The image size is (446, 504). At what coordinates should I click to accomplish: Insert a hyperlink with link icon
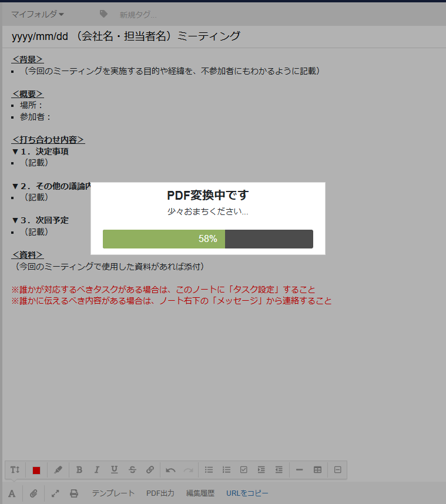pos(150,470)
